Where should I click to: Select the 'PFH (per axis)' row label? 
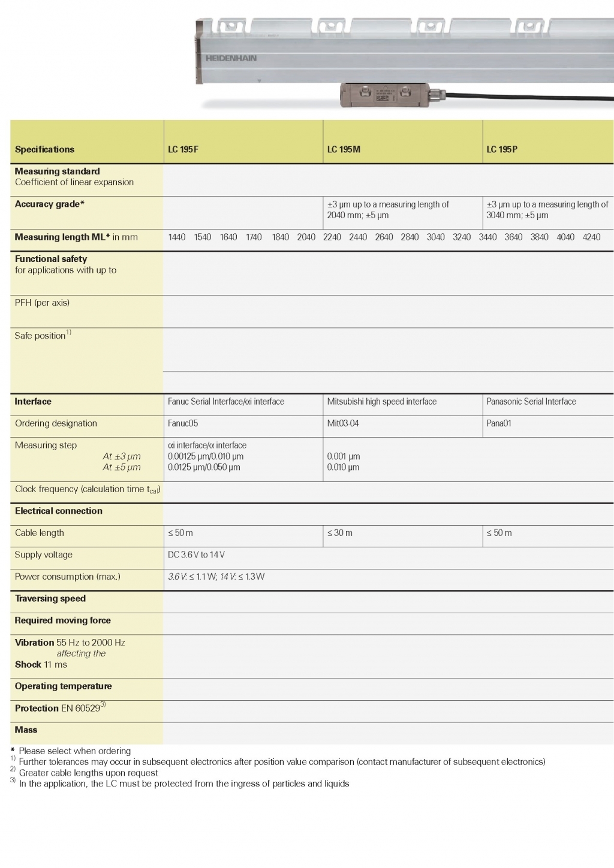coord(42,303)
